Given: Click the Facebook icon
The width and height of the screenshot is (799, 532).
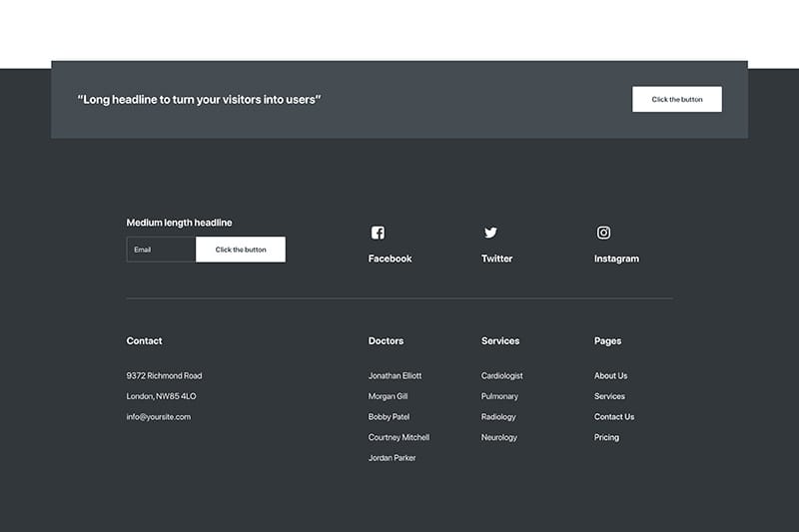Looking at the screenshot, I should 378,233.
